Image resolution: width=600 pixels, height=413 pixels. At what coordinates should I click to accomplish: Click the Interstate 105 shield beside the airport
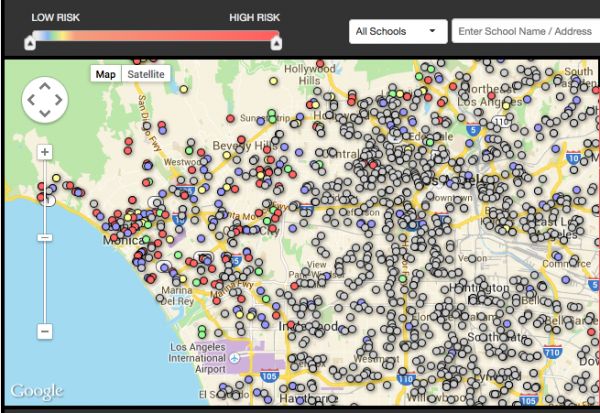tap(269, 375)
